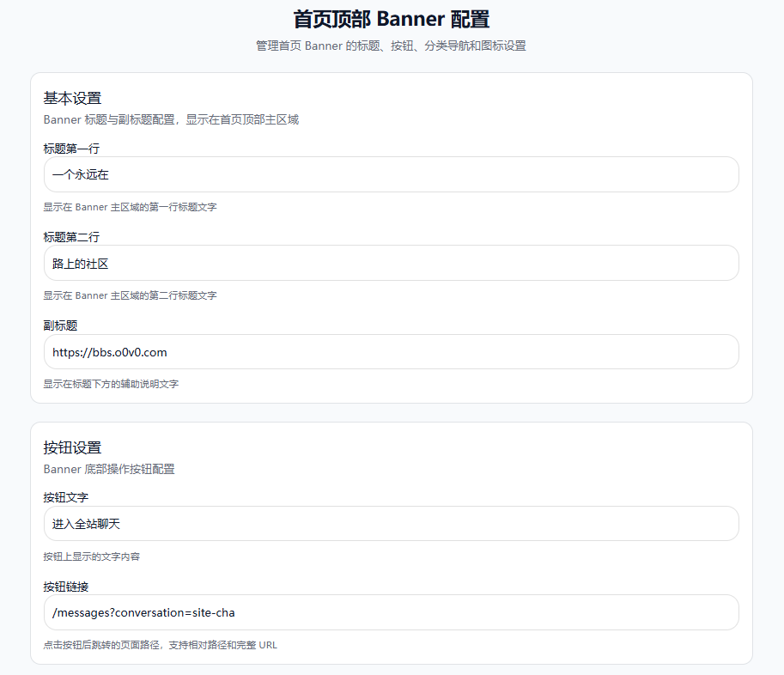
Task: Click hint 点击按钮后跳转的页面路径
Action: (160, 645)
